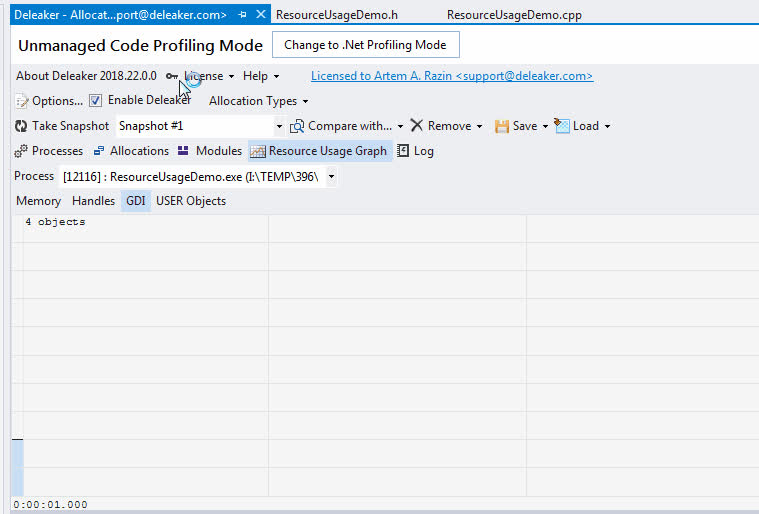Click the Allocations icon
The height and width of the screenshot is (514, 759).
coord(99,151)
